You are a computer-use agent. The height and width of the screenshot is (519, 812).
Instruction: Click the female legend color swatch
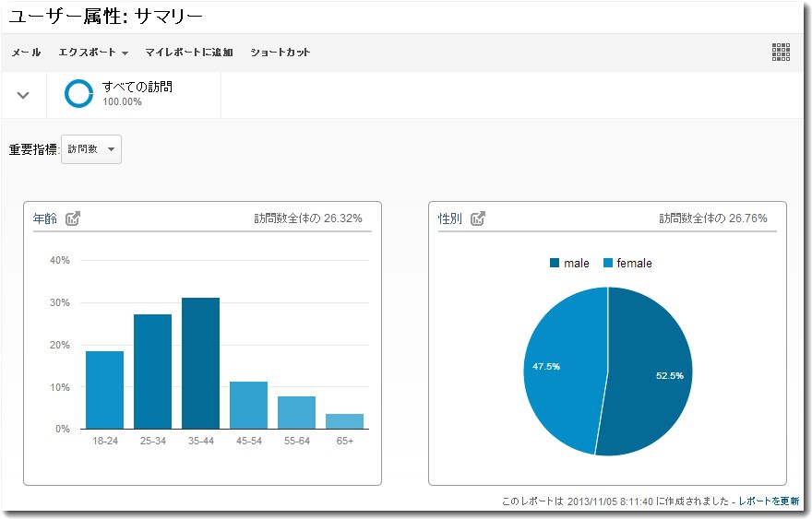[608, 263]
